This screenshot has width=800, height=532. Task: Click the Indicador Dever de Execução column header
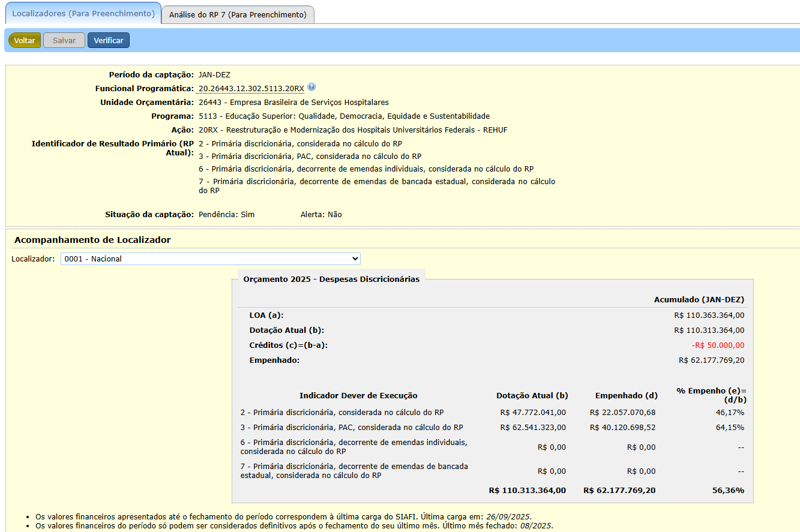(358, 395)
